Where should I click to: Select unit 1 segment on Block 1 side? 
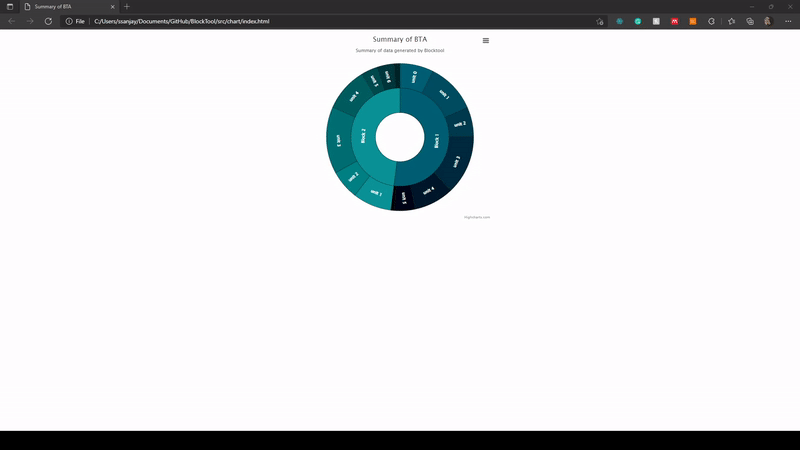click(x=443, y=95)
